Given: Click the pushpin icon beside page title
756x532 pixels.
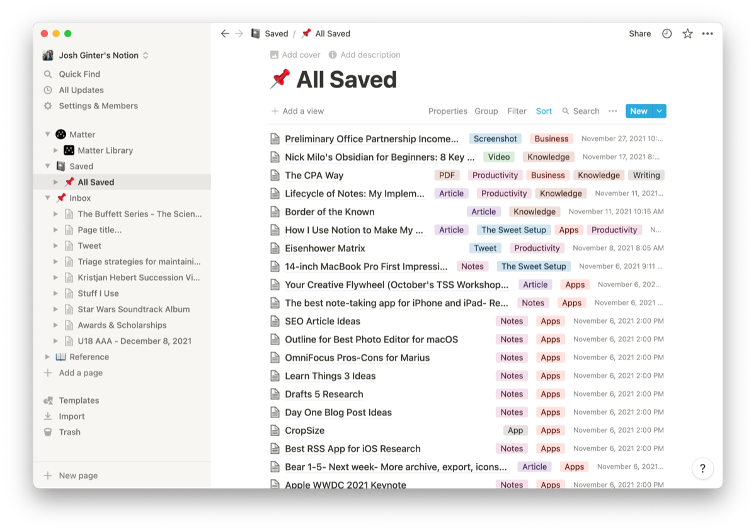Looking at the screenshot, I should tap(280, 79).
